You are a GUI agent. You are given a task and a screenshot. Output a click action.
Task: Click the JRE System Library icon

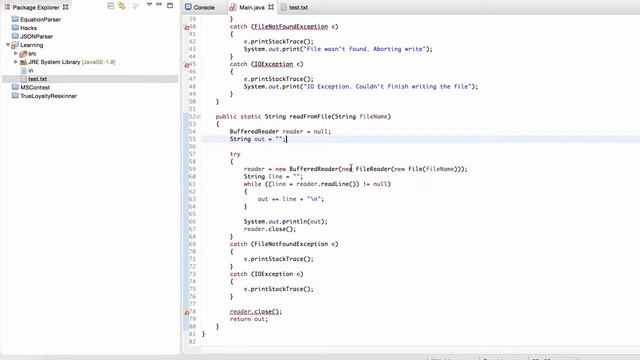point(23,62)
